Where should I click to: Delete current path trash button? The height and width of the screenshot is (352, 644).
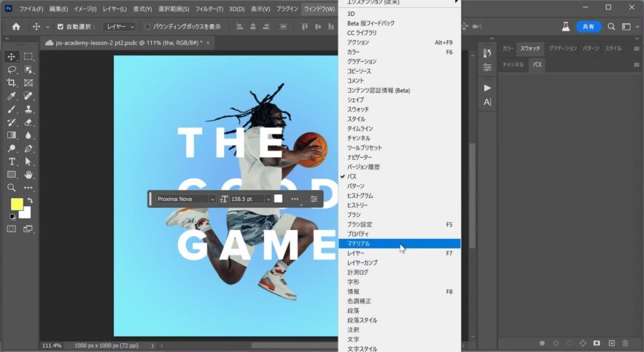point(625,343)
